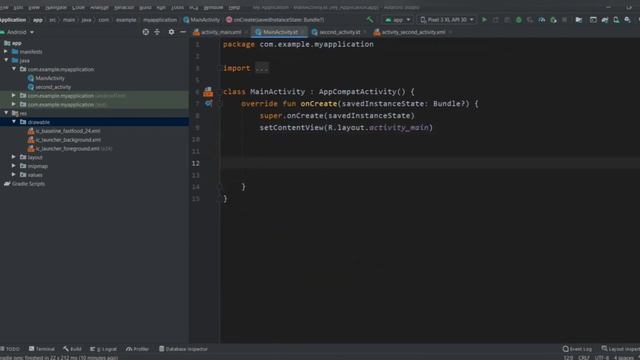Run the app with the green play icon
Image resolution: width=640 pixels, height=360 pixels.
click(x=484, y=20)
